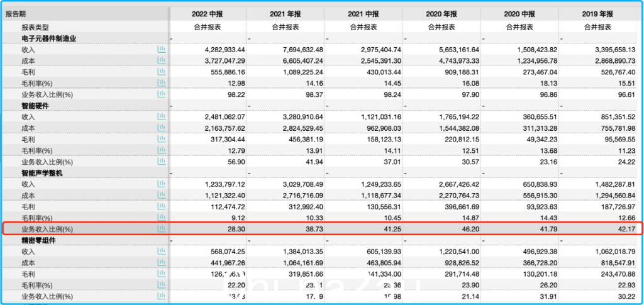
Task: Select the 2019 年报 column header
Action: click(x=597, y=14)
